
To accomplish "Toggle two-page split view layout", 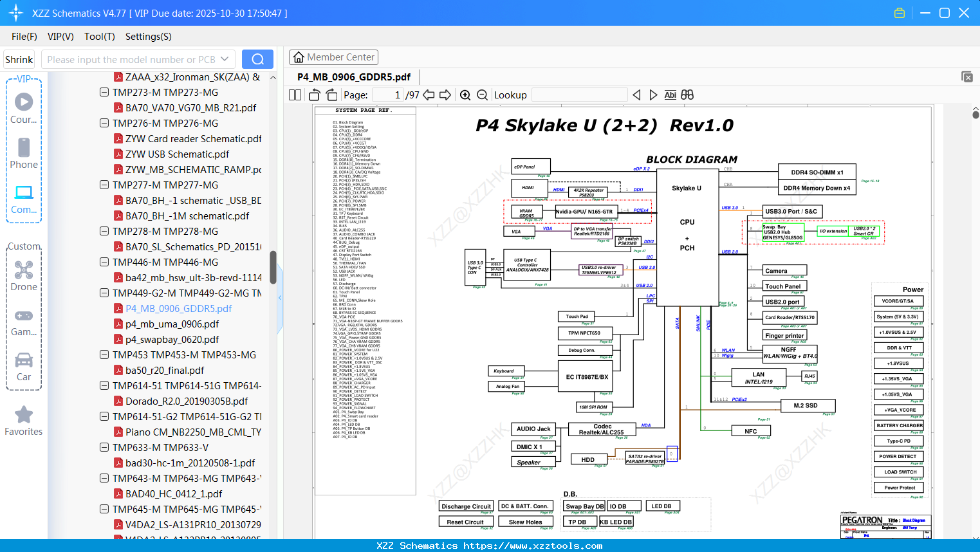I will (295, 95).
